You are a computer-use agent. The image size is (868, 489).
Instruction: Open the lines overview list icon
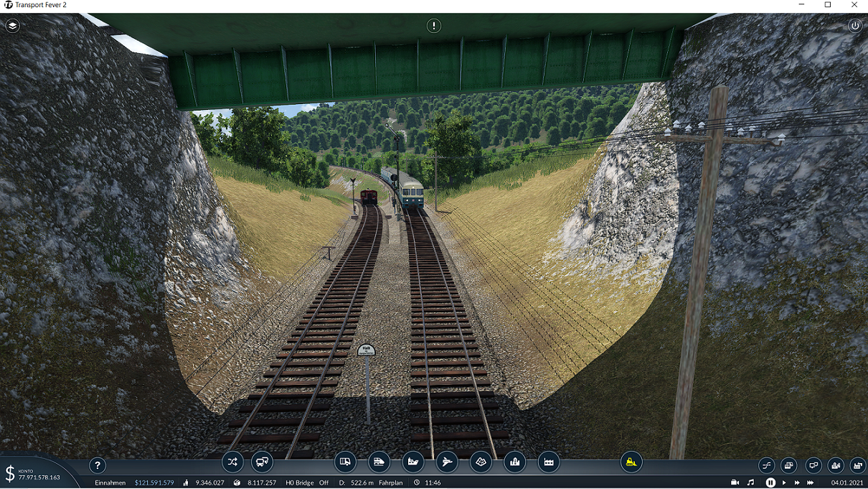(x=767, y=465)
